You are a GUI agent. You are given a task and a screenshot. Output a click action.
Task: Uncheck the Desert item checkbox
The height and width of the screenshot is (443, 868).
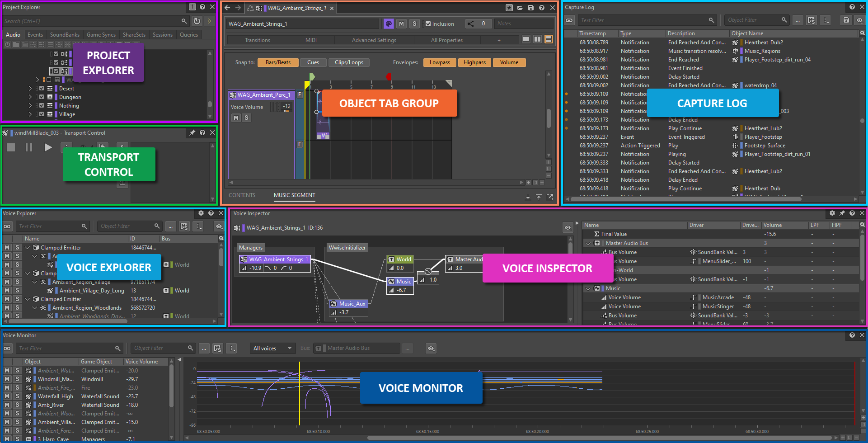coord(42,89)
